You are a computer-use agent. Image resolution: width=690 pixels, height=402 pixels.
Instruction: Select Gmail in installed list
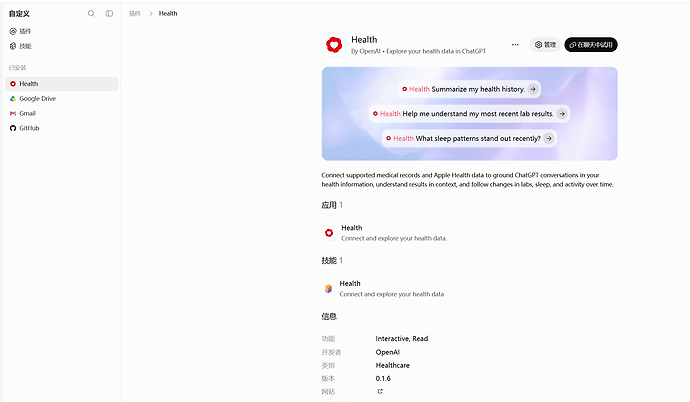coord(62,113)
